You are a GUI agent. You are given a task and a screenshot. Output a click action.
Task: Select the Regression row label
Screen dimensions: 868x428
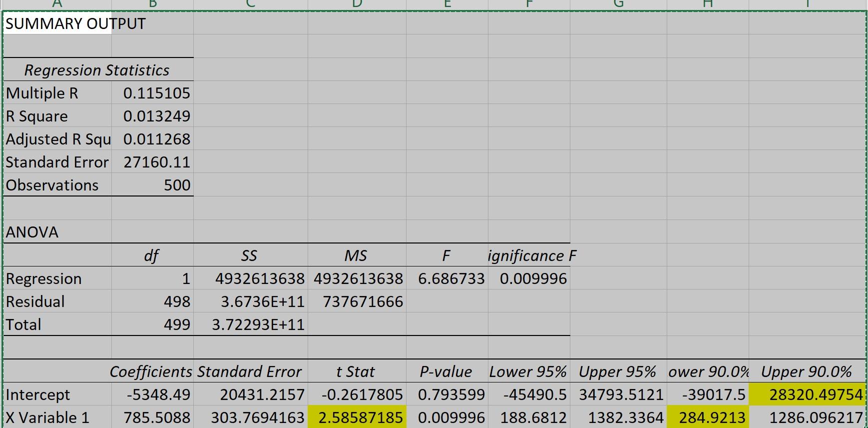pyautogui.click(x=57, y=278)
